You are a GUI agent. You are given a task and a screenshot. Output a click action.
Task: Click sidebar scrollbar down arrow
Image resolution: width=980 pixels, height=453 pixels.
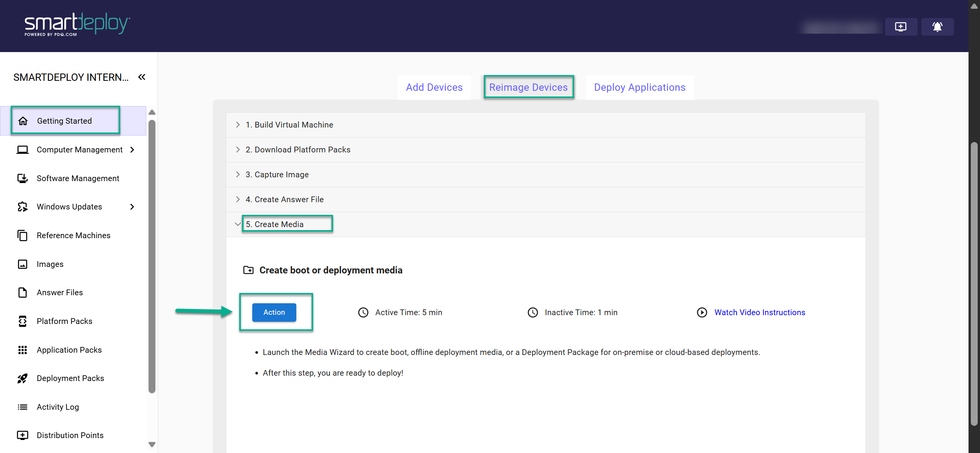tap(152, 445)
